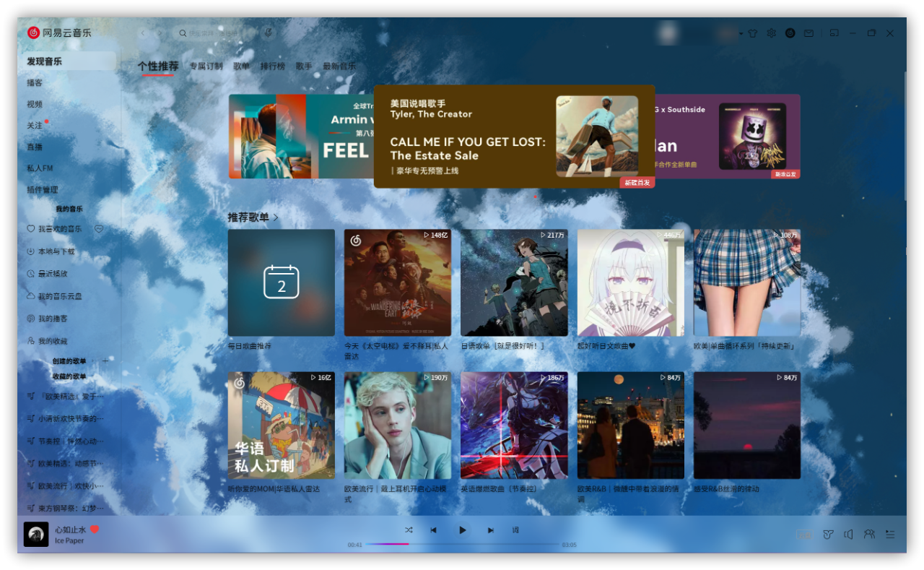924x570 pixels.
Task: Expand the 推荐歌单 section chevron
Action: tap(276, 217)
